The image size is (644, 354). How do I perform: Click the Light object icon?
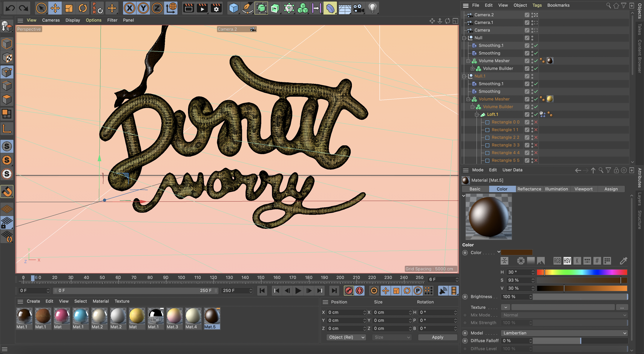(x=372, y=8)
